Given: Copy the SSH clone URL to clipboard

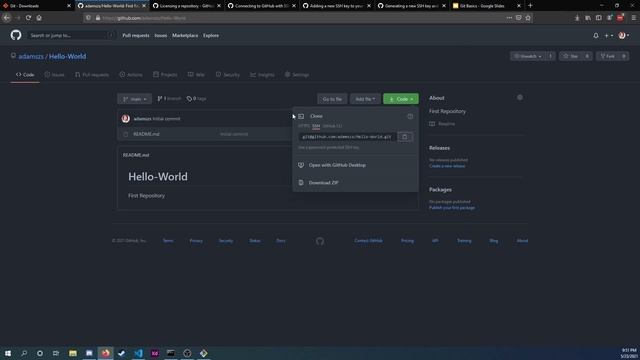Looking at the screenshot, I should (x=404, y=137).
